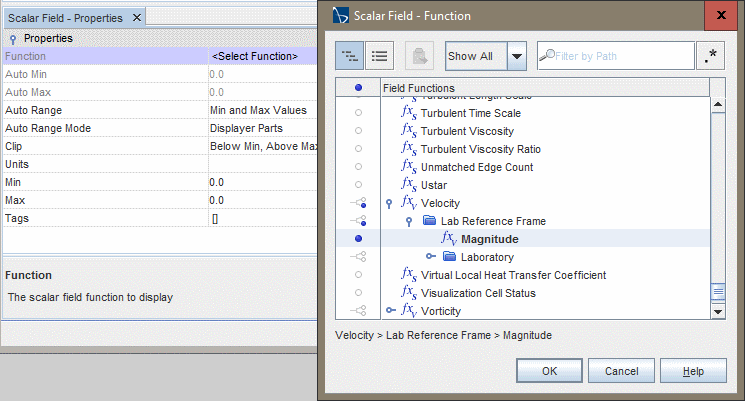The width and height of the screenshot is (745, 401).
Task: Switch to hierarchical tree view button
Action: pos(349,56)
